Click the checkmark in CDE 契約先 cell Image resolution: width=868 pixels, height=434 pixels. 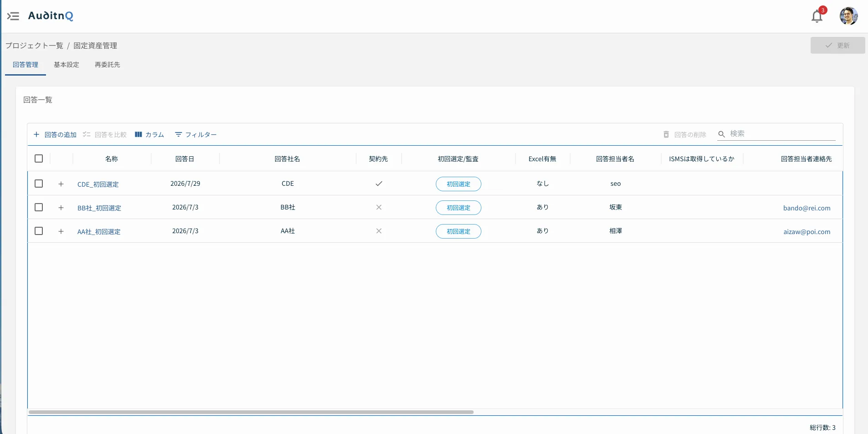(x=379, y=184)
